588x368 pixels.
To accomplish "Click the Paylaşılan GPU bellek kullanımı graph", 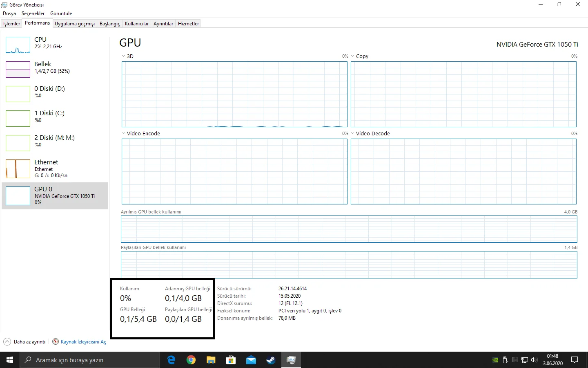I will (x=349, y=265).
